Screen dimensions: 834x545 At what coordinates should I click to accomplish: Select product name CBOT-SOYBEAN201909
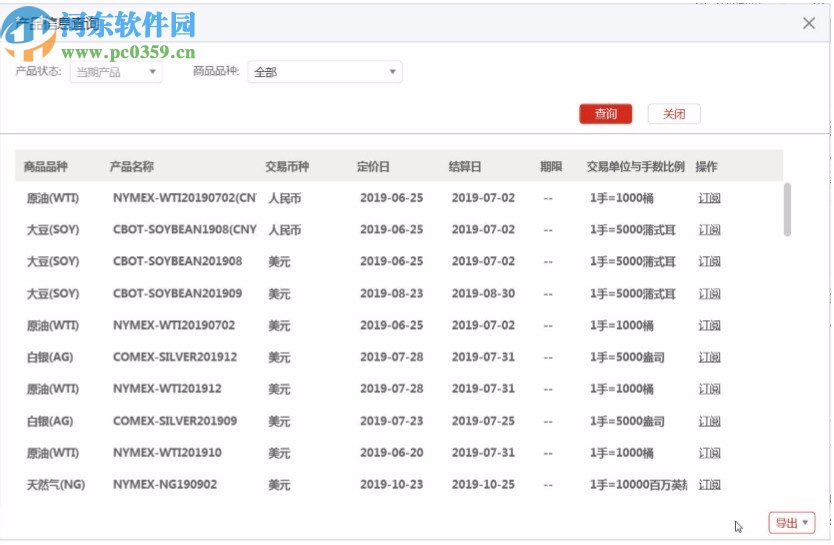(x=177, y=294)
